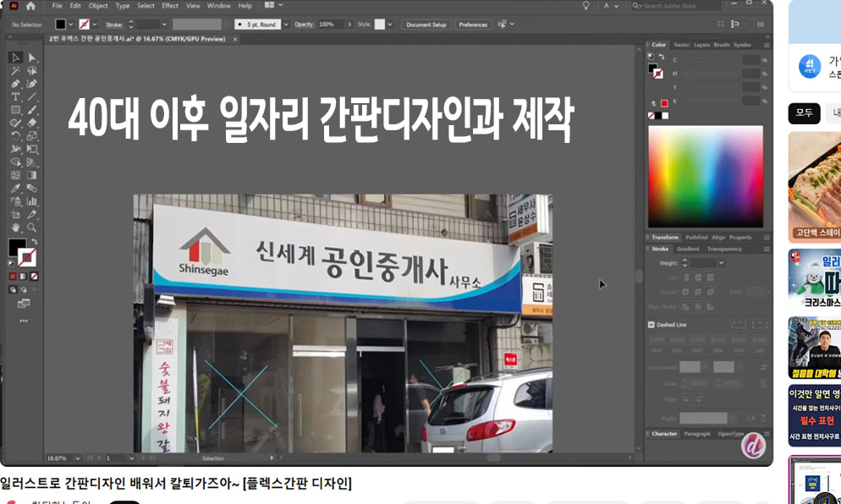This screenshot has height=504, width=841.
Task: Choose the Rectangle tool
Action: tap(15, 110)
